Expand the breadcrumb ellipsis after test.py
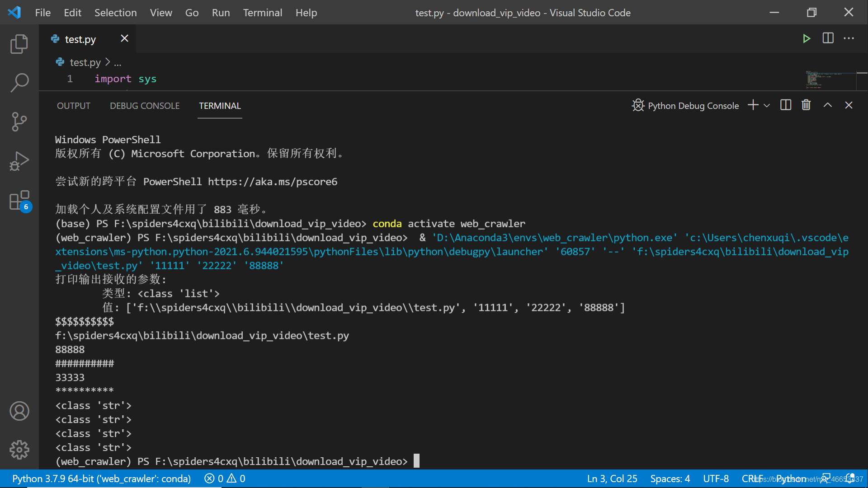 (x=118, y=62)
